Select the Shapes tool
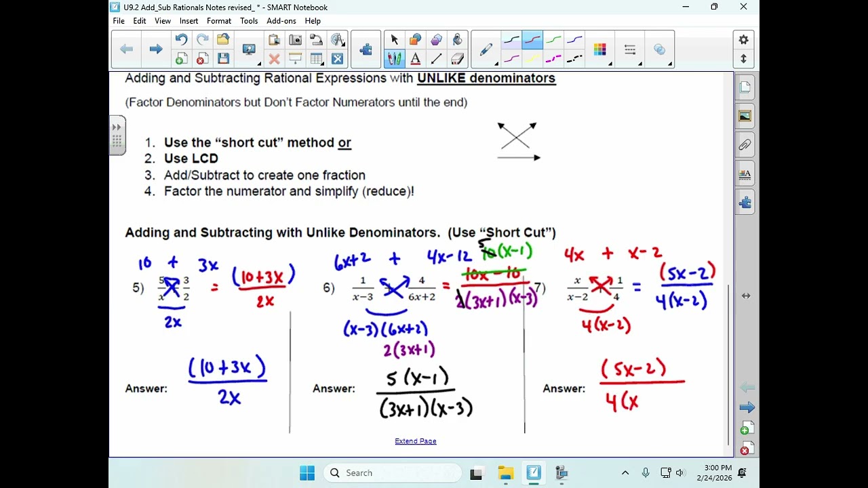The width and height of the screenshot is (868, 488). (416, 40)
